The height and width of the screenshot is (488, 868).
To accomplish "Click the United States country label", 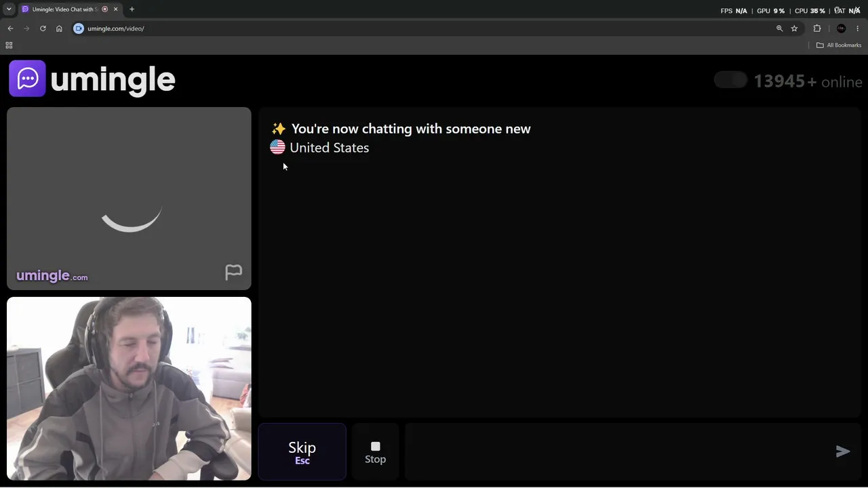I will click(329, 148).
